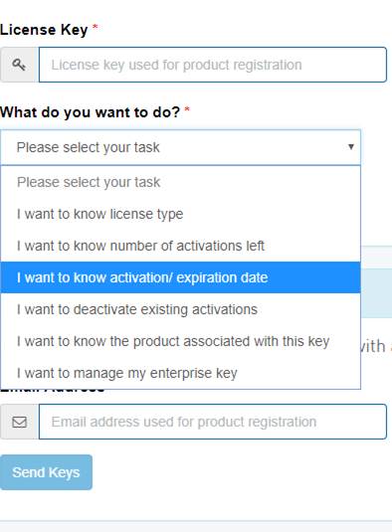392x532 pixels.
Task: Click the partially hidden Email Address label
Action: point(52,391)
